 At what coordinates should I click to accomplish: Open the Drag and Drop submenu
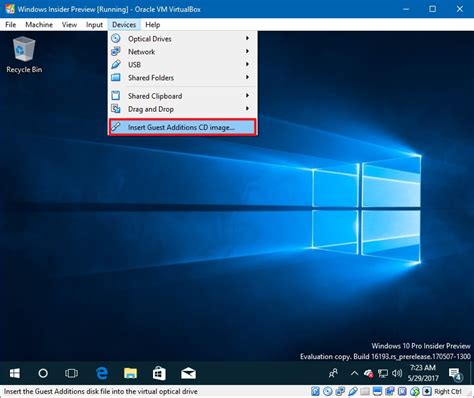[x=182, y=109]
